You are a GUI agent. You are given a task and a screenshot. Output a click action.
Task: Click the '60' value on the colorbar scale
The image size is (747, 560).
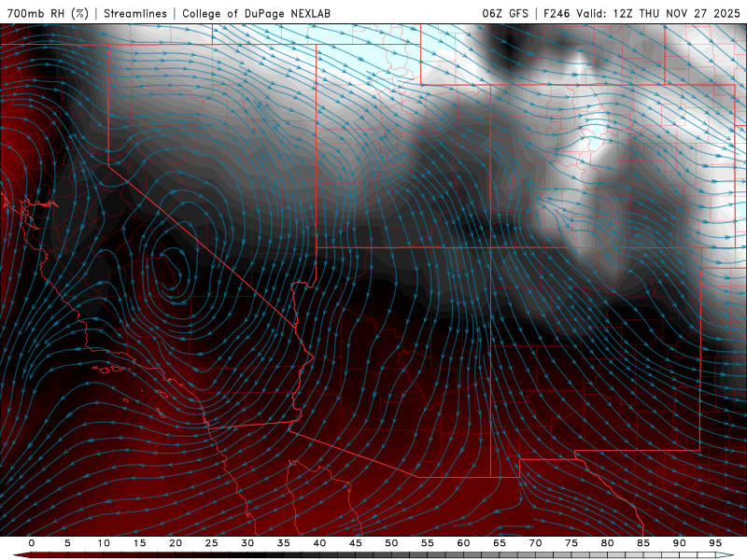coord(463,543)
